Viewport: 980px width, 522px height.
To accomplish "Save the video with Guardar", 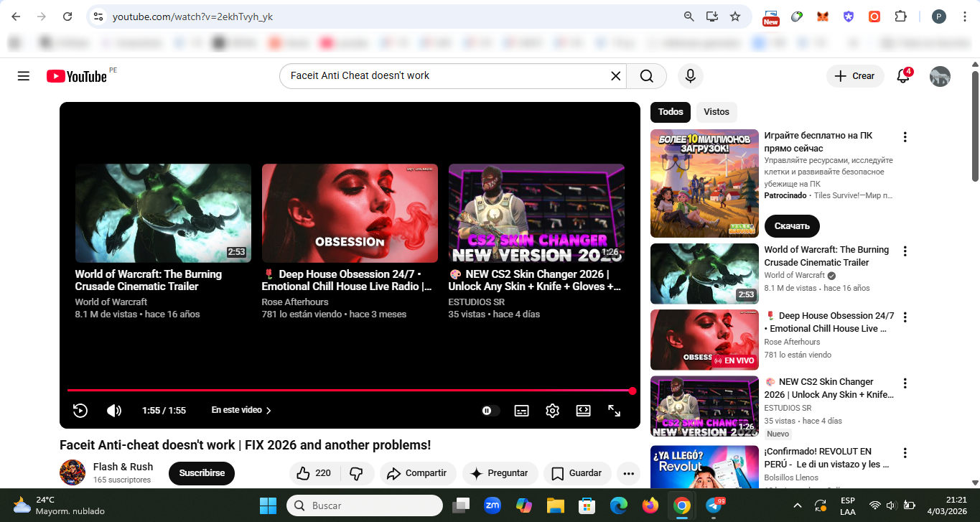I will [577, 473].
